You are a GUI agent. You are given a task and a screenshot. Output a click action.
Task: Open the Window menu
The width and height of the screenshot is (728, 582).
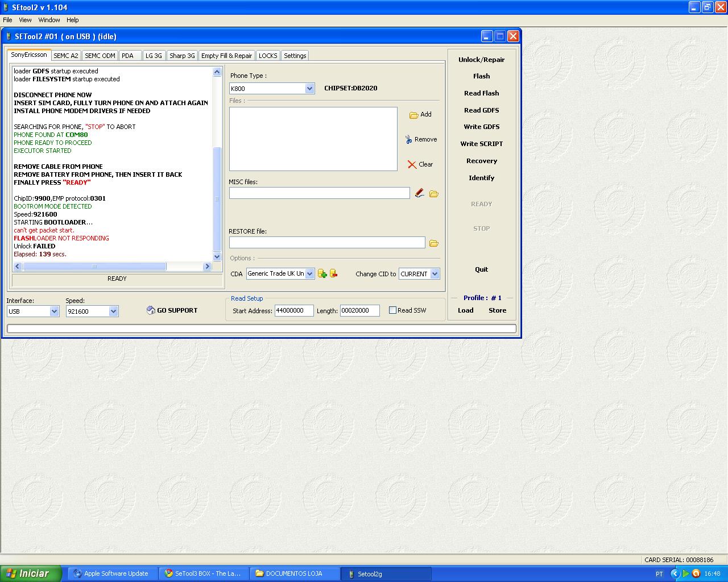click(49, 20)
